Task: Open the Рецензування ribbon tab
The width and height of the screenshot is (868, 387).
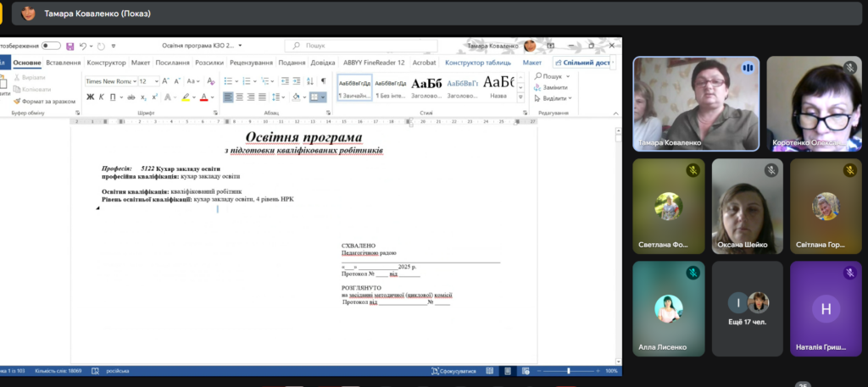Action: (251, 63)
